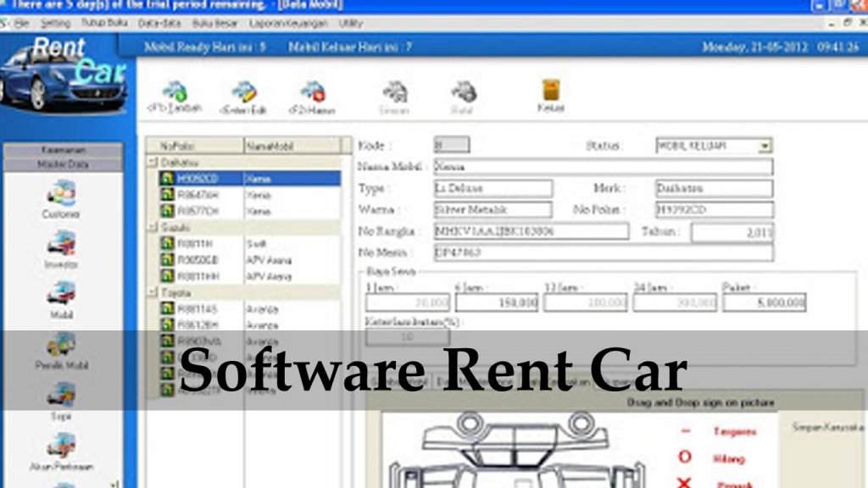Open Mobil from the sidebar

point(61,293)
